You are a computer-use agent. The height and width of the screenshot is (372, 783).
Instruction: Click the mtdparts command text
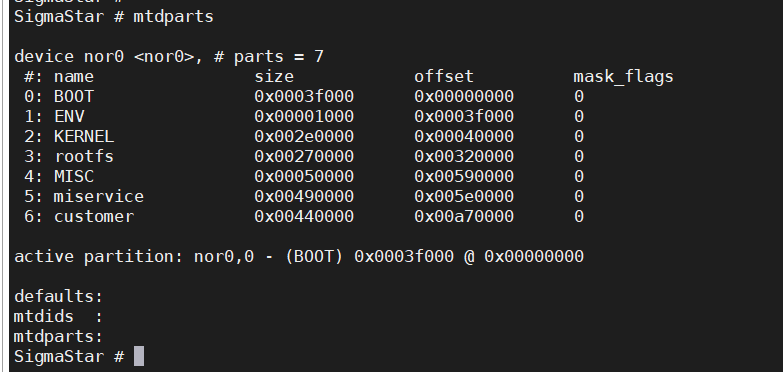pos(173,16)
